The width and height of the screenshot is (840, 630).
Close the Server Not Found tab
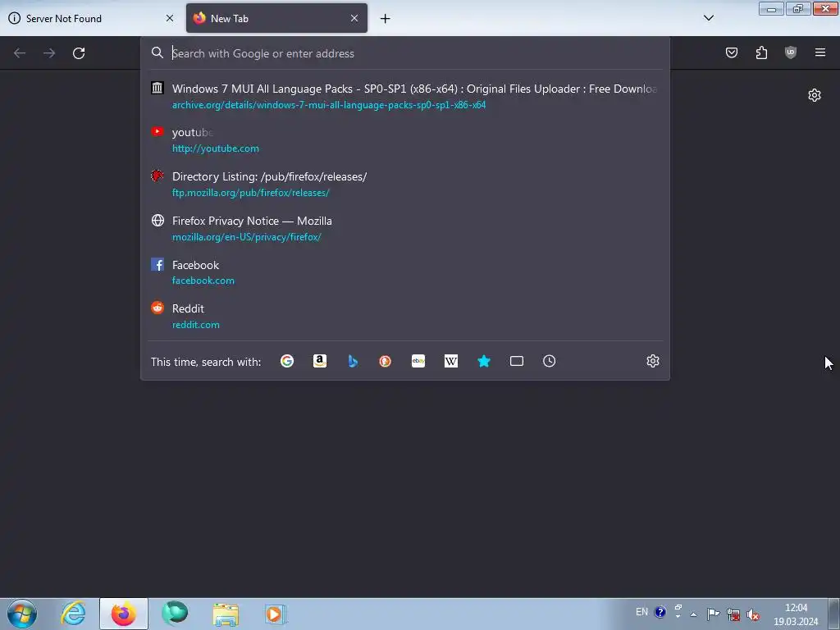[170, 18]
